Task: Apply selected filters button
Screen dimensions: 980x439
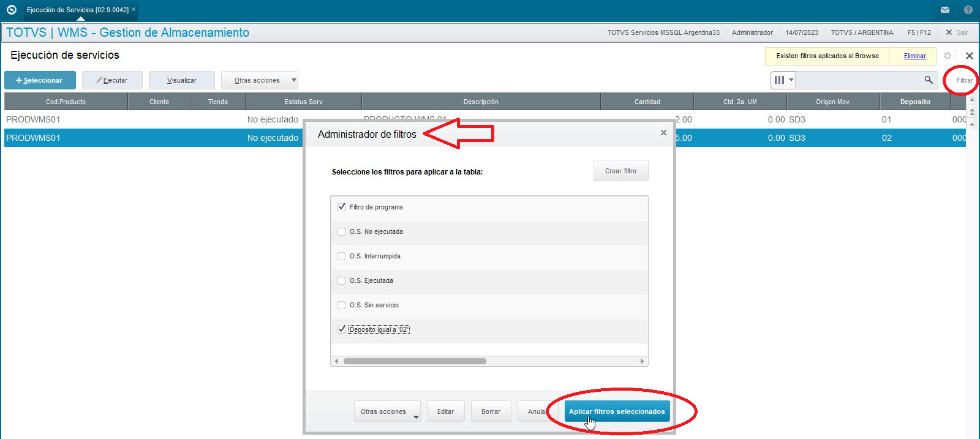Action: pyautogui.click(x=617, y=411)
